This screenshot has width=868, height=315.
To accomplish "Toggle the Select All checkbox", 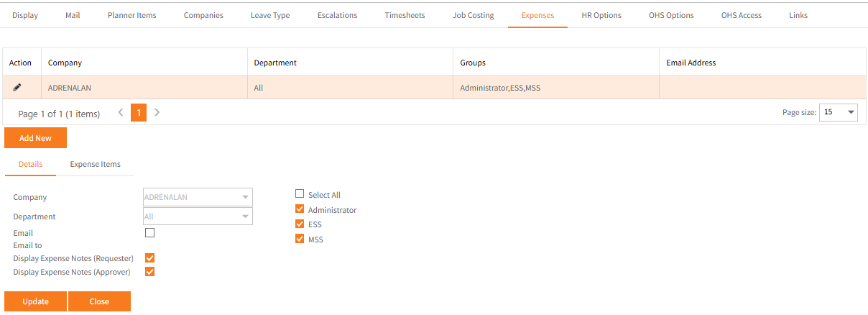I will [x=300, y=194].
